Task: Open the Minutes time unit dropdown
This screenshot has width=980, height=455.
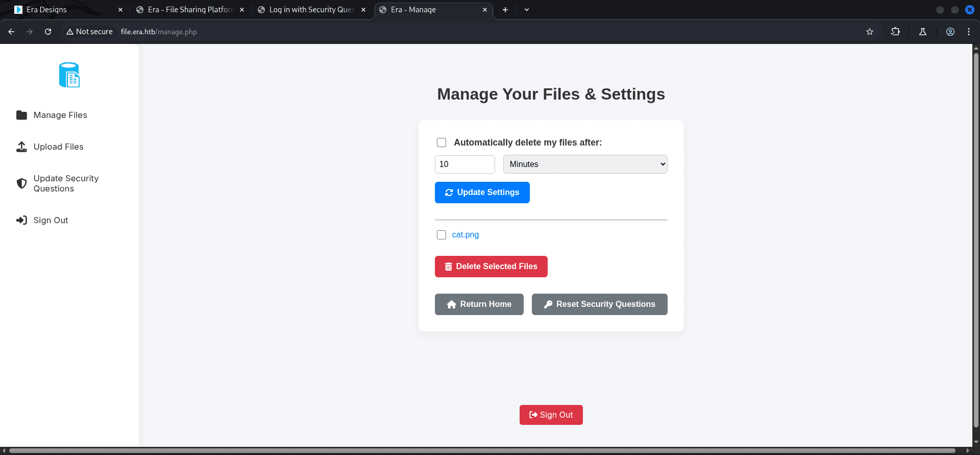Action: coord(585,164)
